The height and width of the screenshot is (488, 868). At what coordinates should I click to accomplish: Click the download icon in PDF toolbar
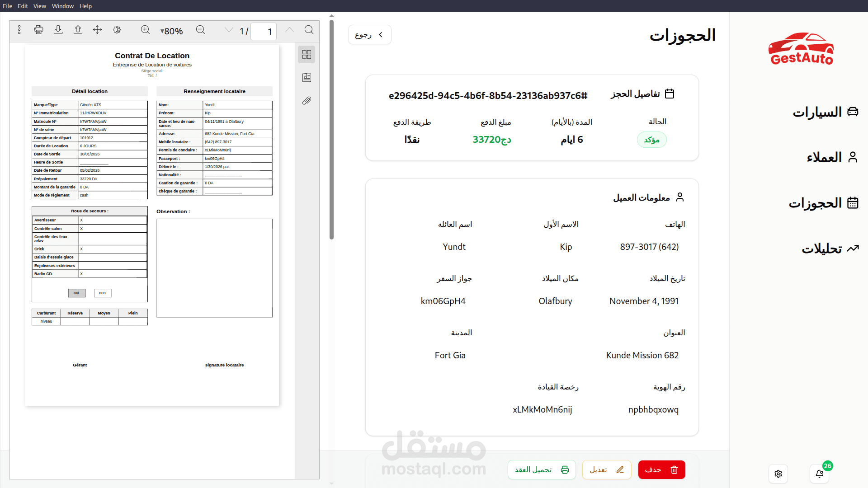click(58, 30)
